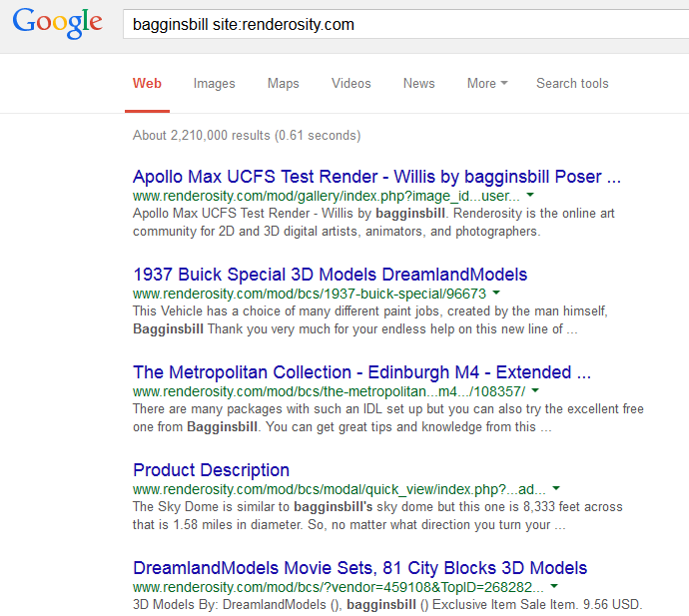Select the Web tab

click(147, 84)
